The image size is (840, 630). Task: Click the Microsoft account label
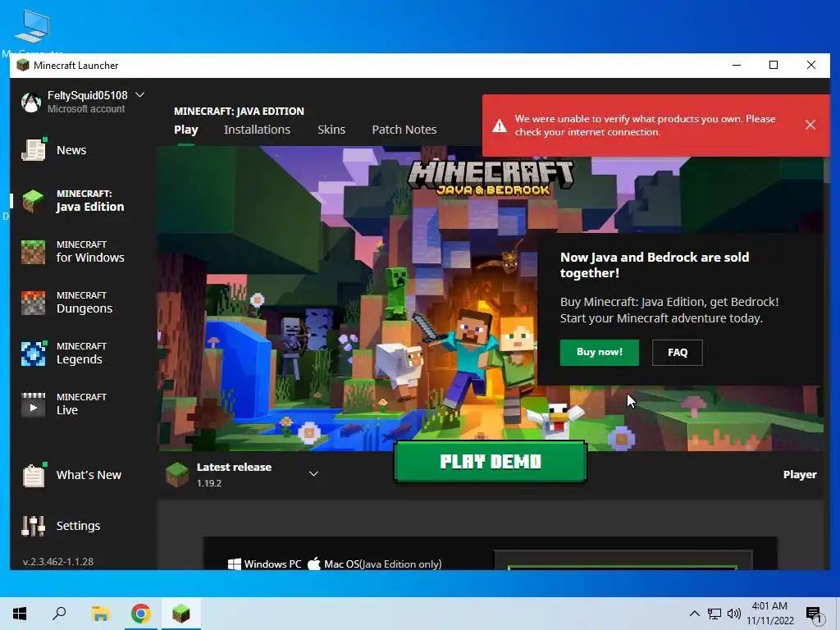point(85,109)
